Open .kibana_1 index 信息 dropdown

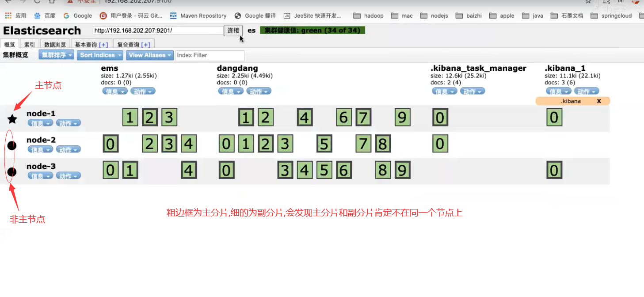click(559, 91)
